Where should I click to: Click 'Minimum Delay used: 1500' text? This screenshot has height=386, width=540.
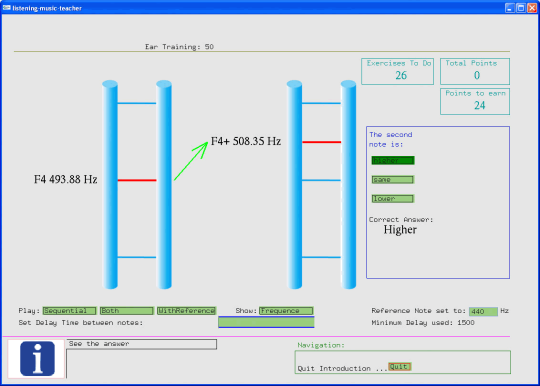[x=423, y=323]
